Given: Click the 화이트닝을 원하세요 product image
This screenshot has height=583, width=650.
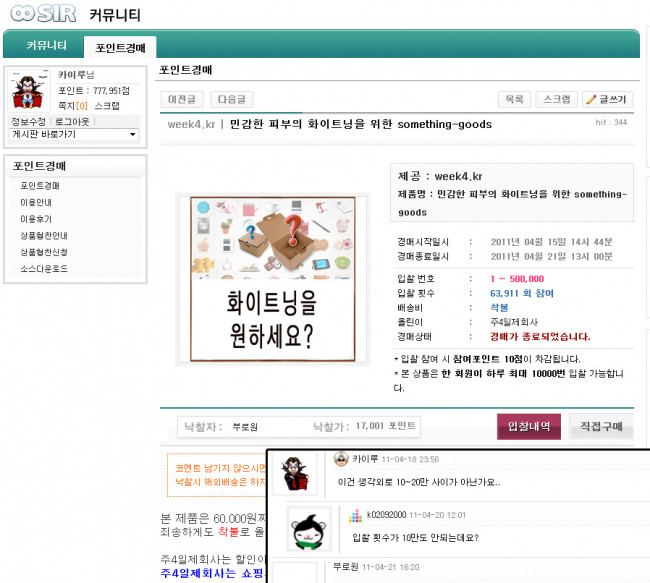Looking at the screenshot, I should click(272, 279).
